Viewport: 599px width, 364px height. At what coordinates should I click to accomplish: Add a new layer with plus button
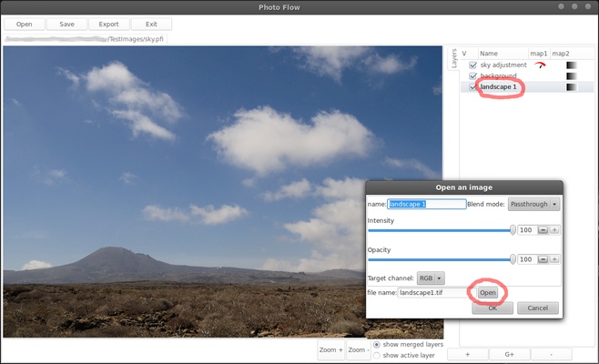click(x=468, y=354)
